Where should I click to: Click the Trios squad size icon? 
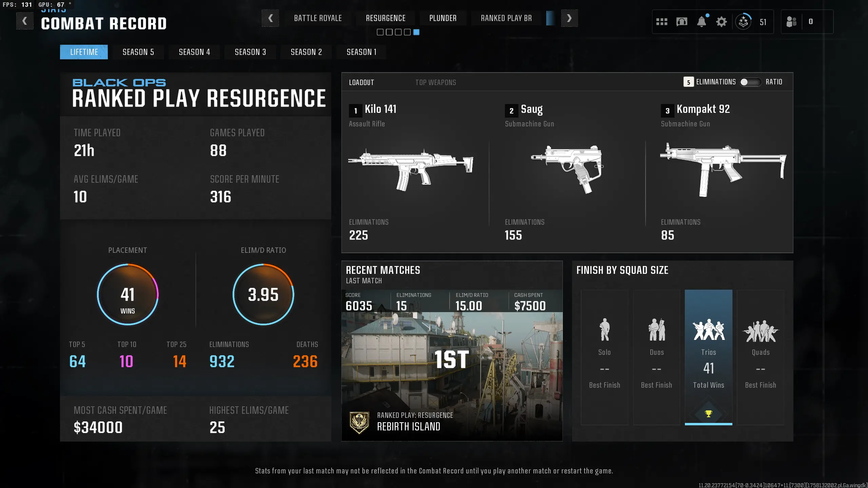tap(708, 330)
